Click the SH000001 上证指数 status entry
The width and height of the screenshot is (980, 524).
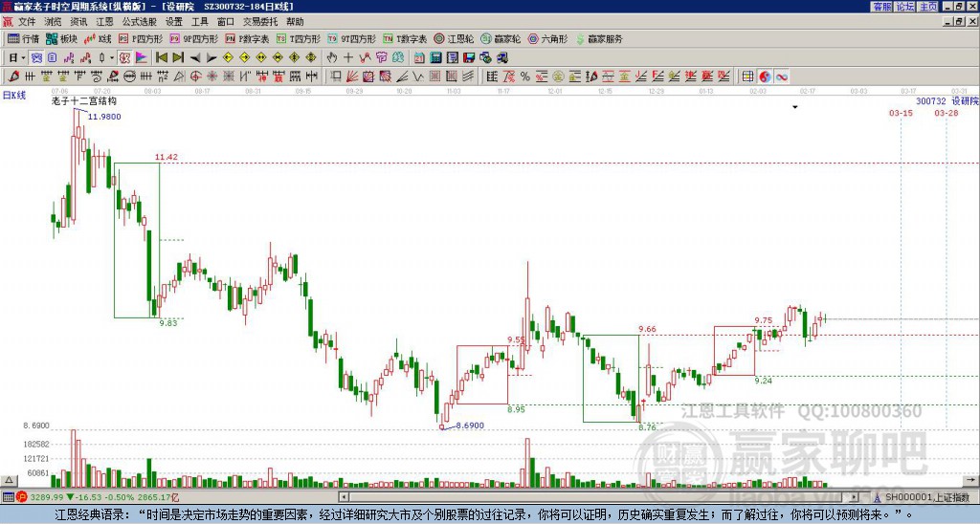pos(927,497)
